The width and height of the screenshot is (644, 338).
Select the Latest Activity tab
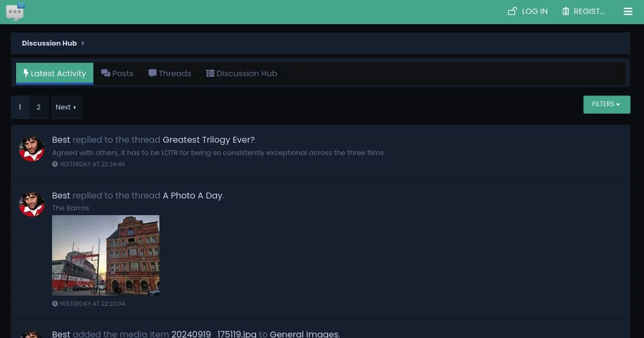pos(55,74)
